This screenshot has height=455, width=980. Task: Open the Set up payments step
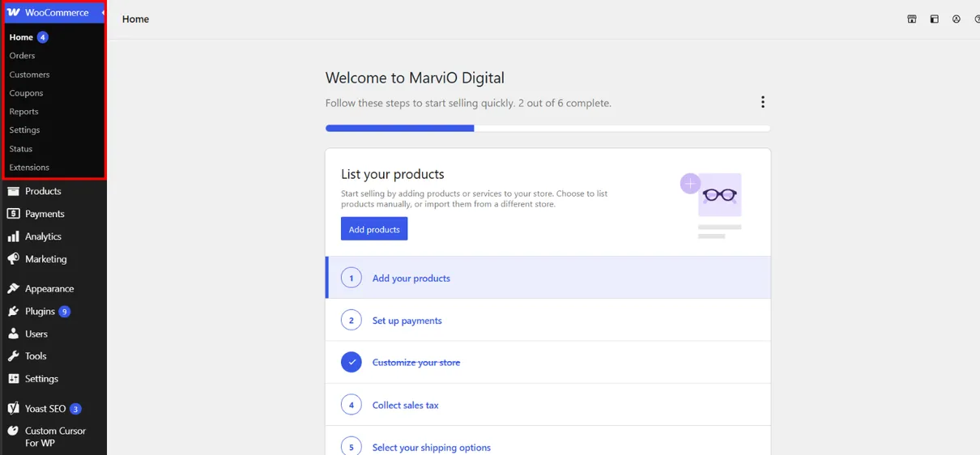coord(548,320)
